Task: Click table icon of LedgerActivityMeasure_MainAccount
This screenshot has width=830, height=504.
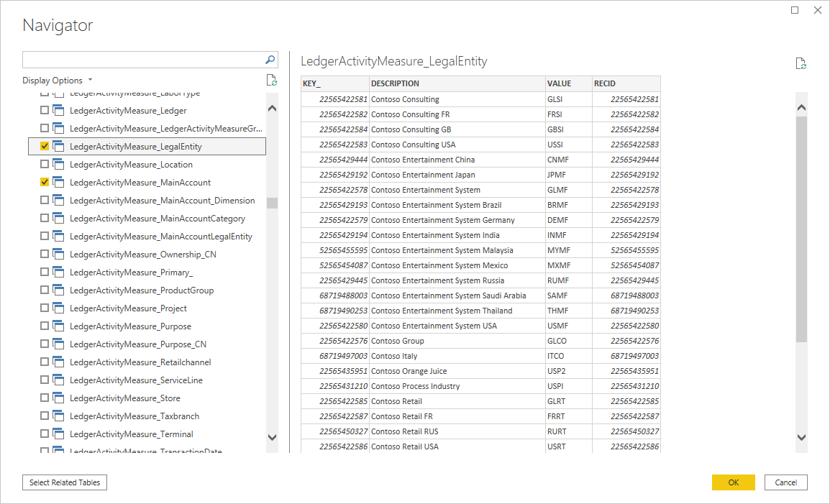Action: click(x=58, y=183)
